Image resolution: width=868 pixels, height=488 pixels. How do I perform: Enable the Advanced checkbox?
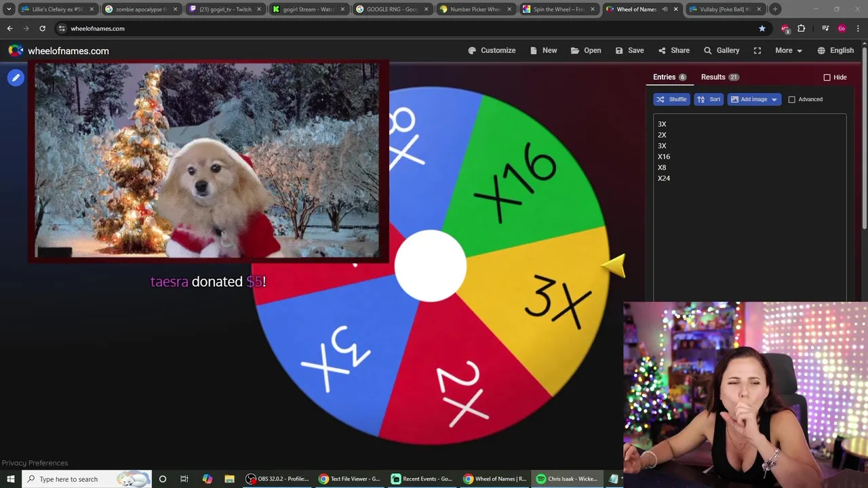tap(791, 100)
